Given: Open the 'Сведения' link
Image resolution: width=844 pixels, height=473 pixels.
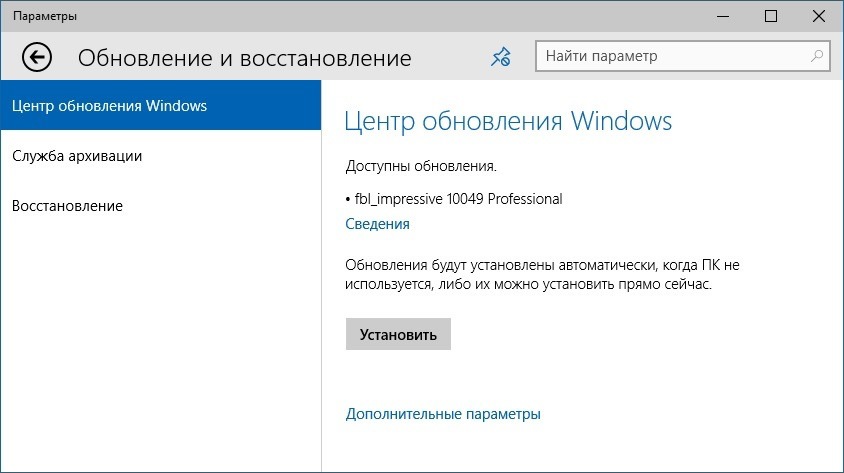Looking at the screenshot, I should 377,224.
